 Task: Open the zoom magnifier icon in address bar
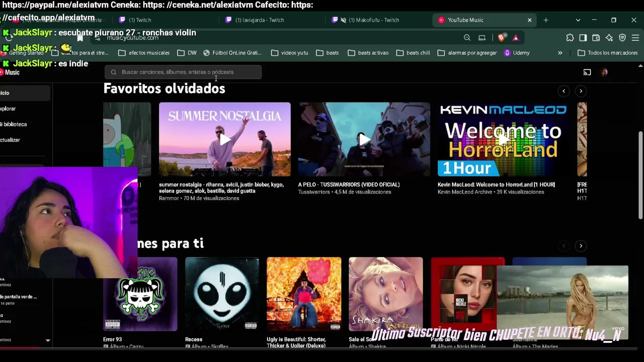pos(467,38)
